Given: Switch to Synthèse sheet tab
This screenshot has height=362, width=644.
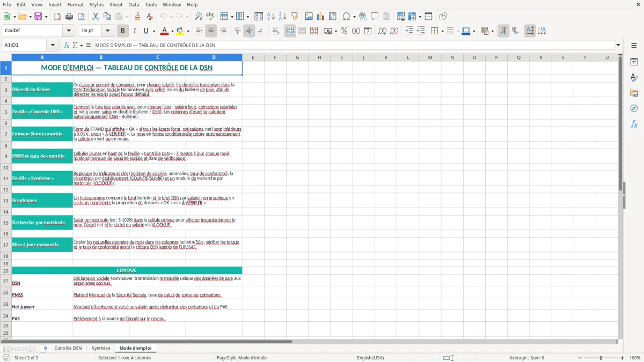Looking at the screenshot, I should (101, 348).
